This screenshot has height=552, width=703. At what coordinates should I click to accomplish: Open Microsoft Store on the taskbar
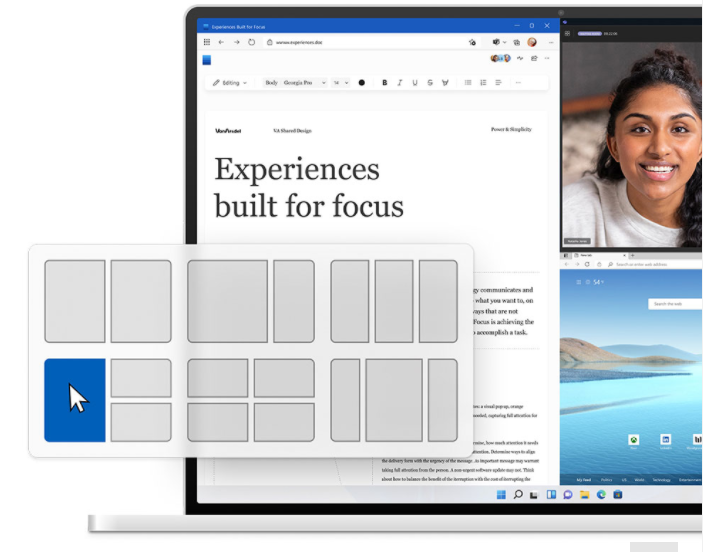pyautogui.click(x=617, y=495)
